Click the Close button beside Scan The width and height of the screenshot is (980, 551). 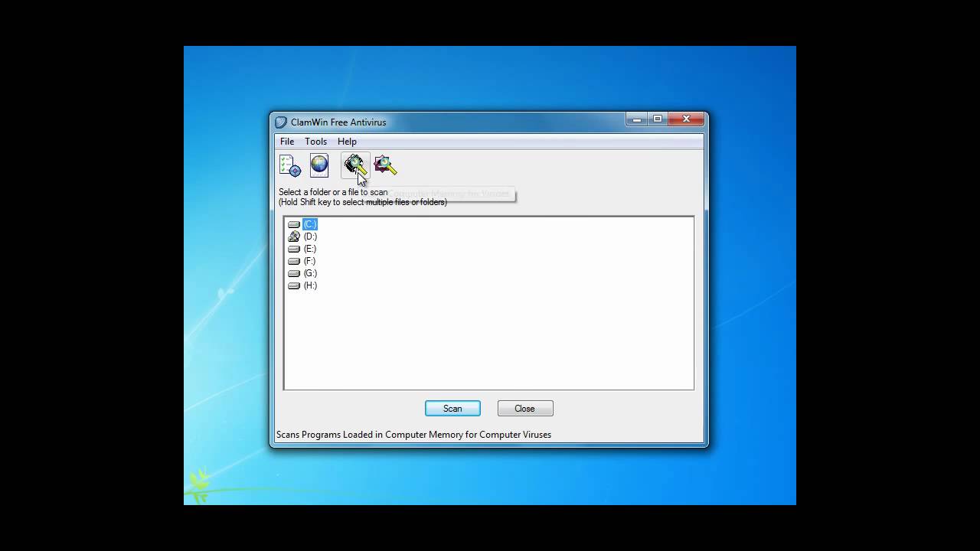(525, 409)
